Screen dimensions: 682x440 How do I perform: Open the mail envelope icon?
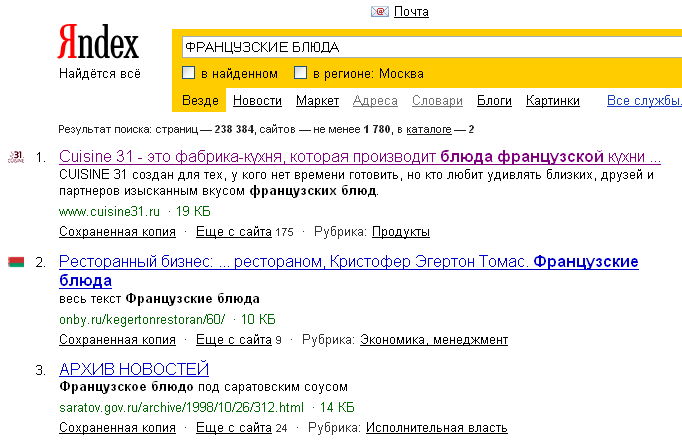pos(380,12)
